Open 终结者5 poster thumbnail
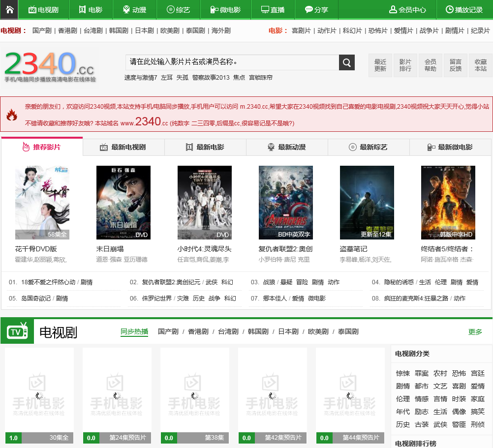 click(448, 203)
